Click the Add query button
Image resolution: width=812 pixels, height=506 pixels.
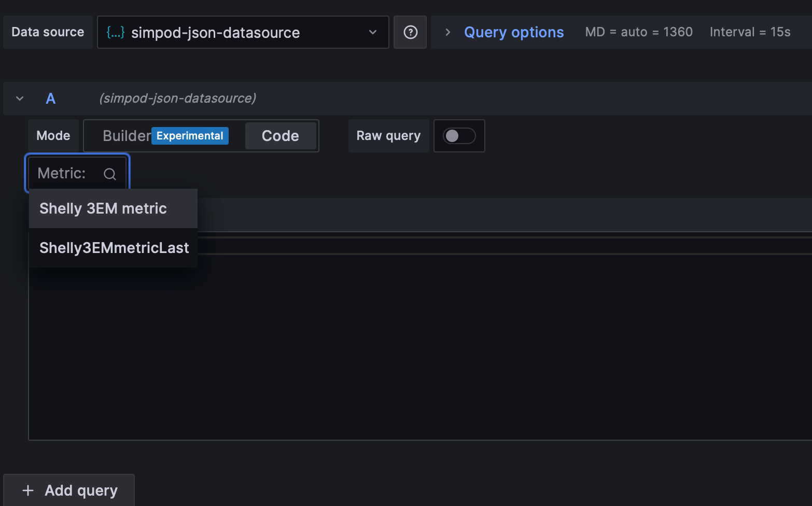pyautogui.click(x=69, y=490)
